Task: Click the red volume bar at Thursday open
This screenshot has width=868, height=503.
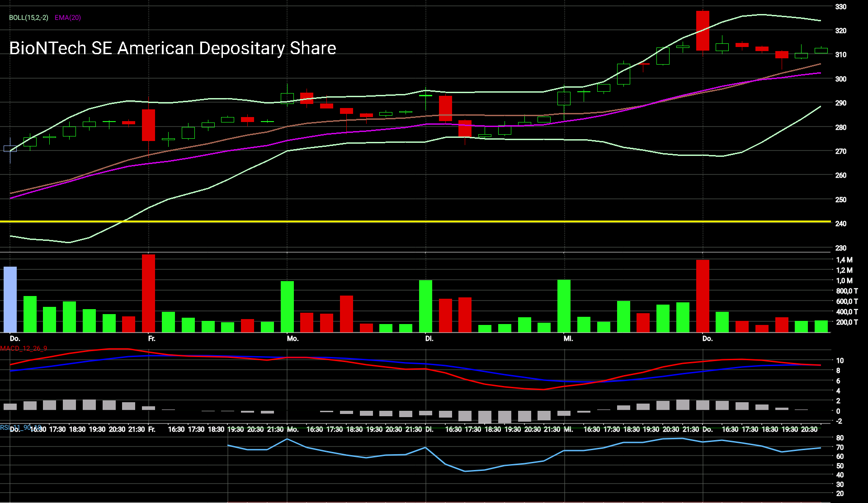Action: click(x=703, y=296)
